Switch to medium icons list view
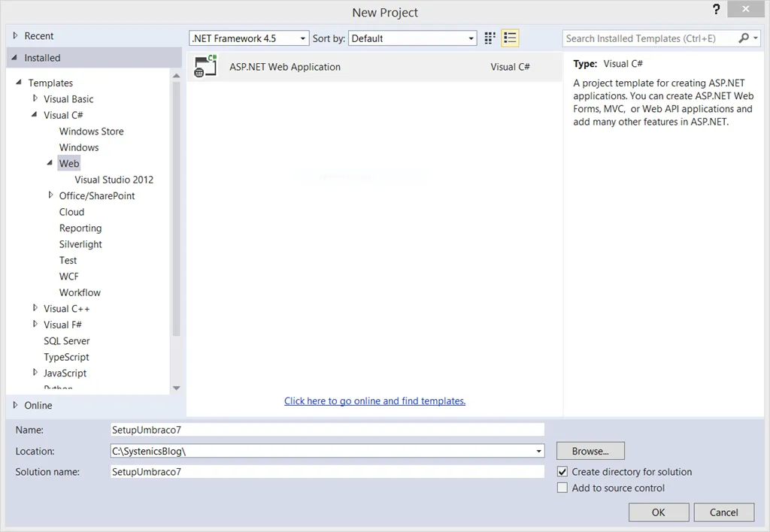This screenshot has width=770, height=532. point(511,38)
